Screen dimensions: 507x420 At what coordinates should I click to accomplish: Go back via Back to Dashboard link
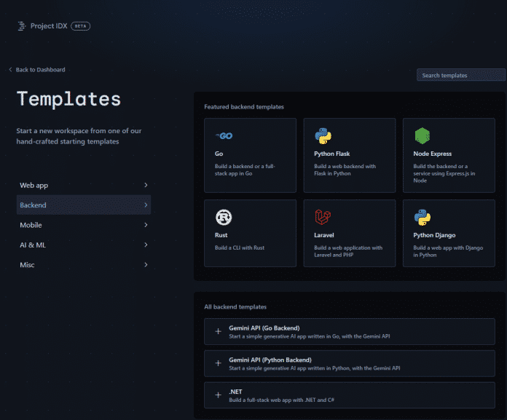[x=40, y=70]
